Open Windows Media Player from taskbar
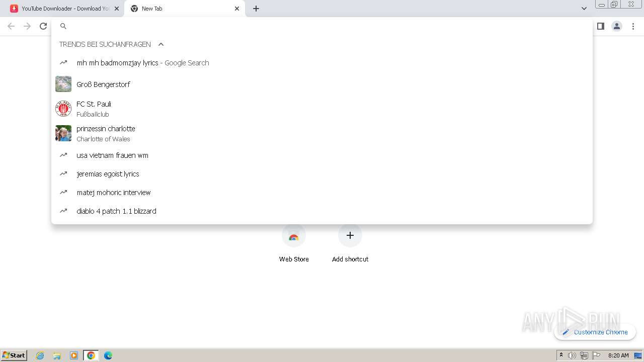The image size is (644, 362). click(74, 355)
